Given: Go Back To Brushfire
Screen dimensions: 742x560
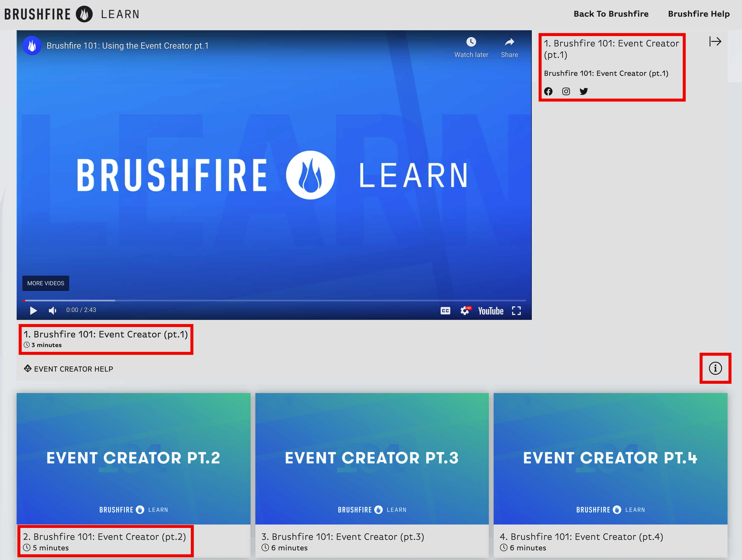Looking at the screenshot, I should click(x=611, y=14).
